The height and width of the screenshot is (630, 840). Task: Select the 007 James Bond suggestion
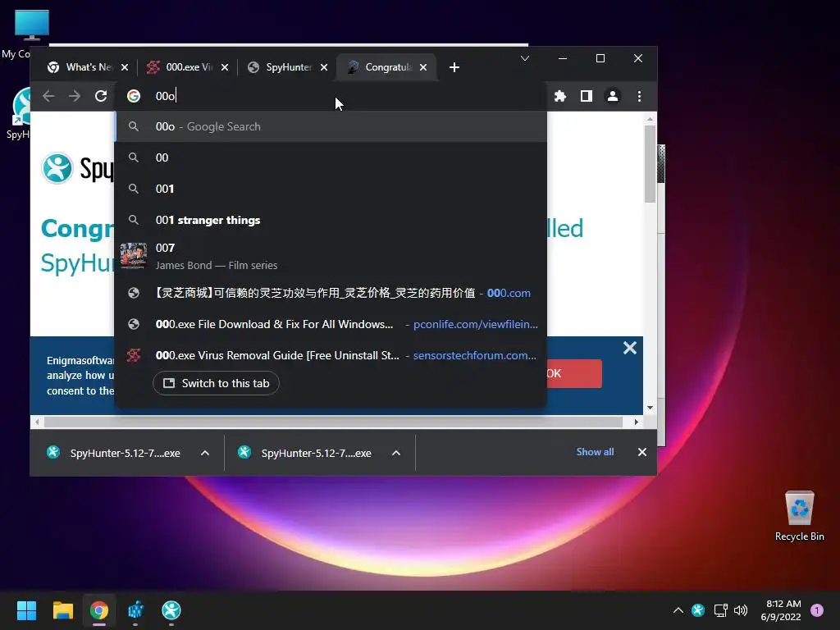coord(331,256)
